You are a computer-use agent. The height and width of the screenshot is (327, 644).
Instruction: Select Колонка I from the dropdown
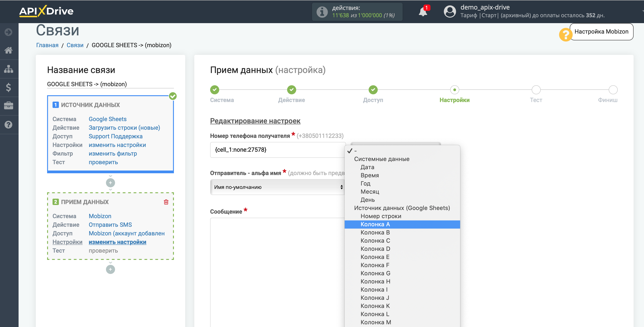[x=402, y=290]
